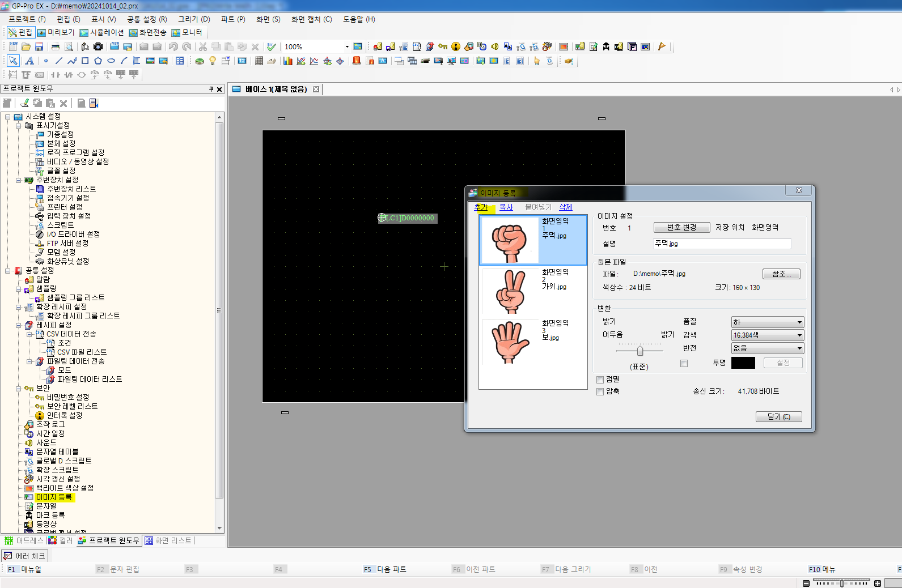Select the Lamp bulb part icon
The height and width of the screenshot is (588, 902).
[213, 61]
